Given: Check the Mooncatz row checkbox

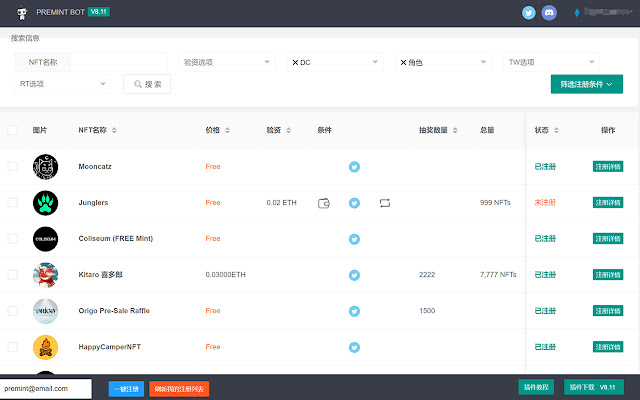Looking at the screenshot, I should 12,167.
